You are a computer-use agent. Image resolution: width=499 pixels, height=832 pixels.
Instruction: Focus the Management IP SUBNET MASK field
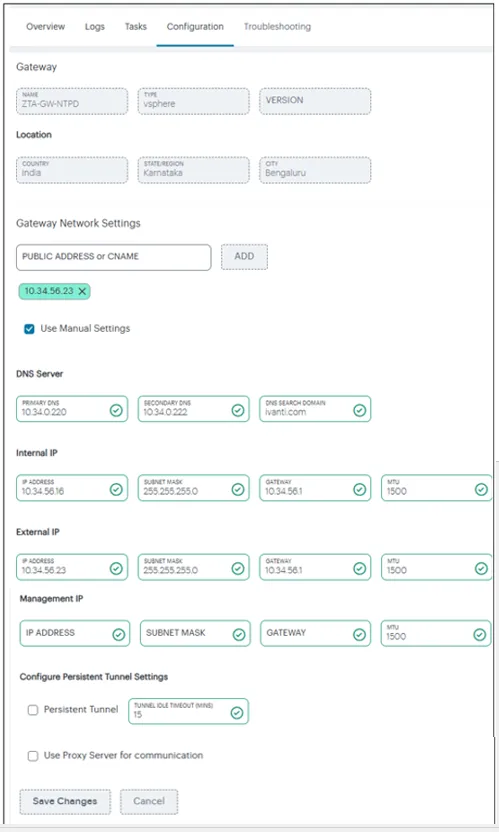(x=195, y=633)
